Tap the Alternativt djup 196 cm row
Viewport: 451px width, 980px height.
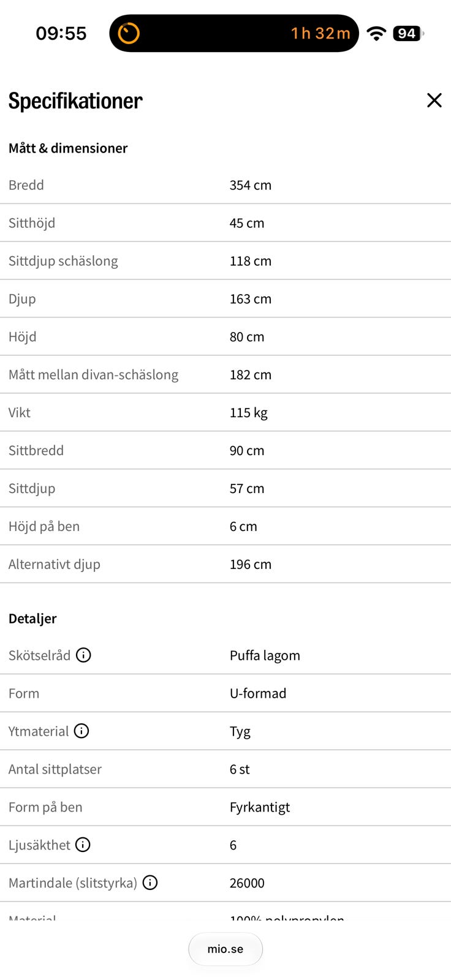pyautogui.click(x=225, y=564)
